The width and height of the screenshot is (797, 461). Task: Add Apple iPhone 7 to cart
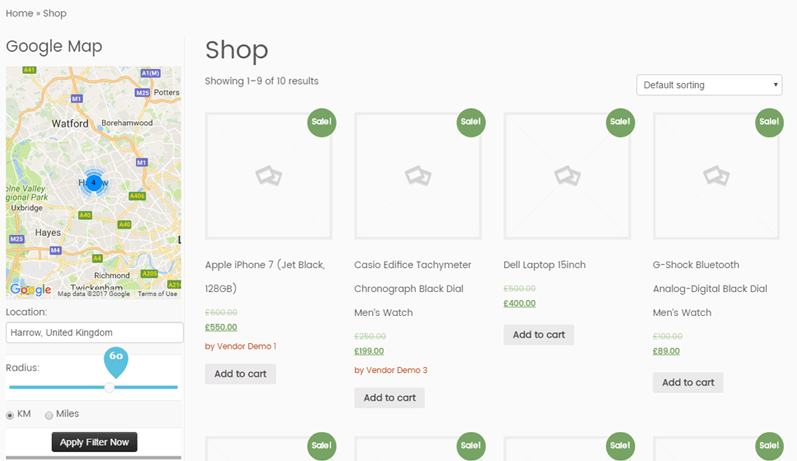pos(240,374)
